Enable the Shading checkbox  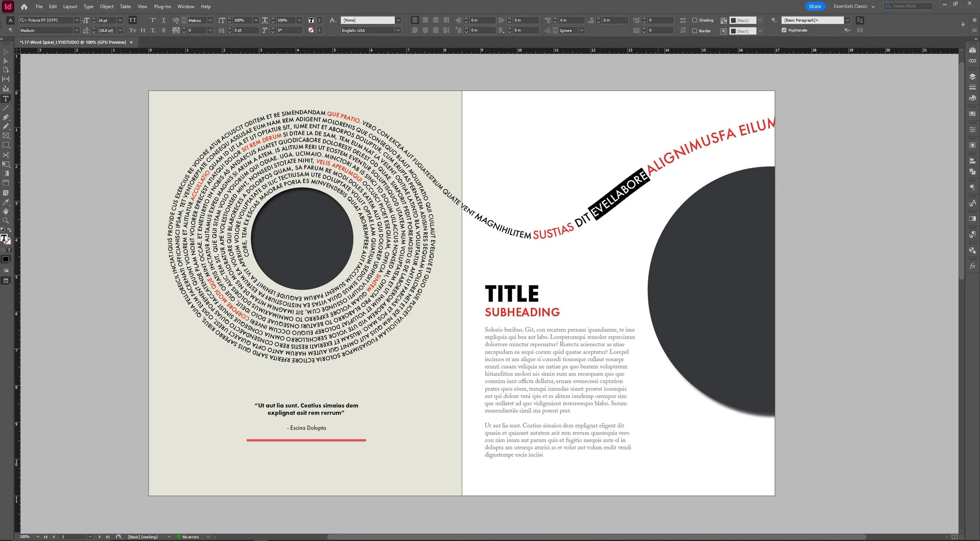coord(695,20)
